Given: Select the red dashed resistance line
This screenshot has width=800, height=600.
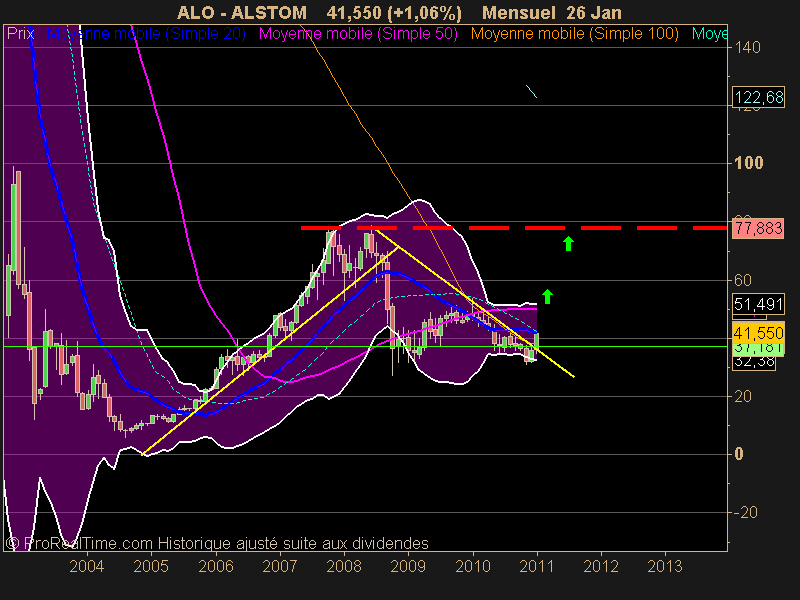Looking at the screenshot, I should click(x=514, y=228).
